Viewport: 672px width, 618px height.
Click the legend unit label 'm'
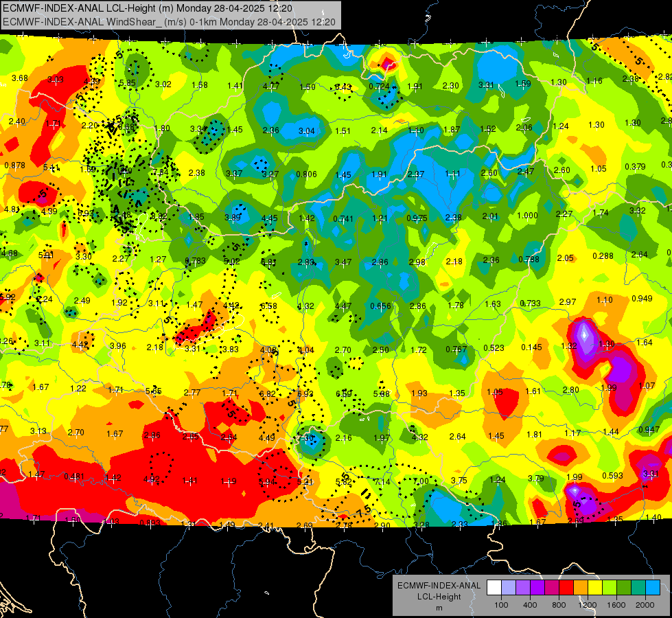[439, 608]
